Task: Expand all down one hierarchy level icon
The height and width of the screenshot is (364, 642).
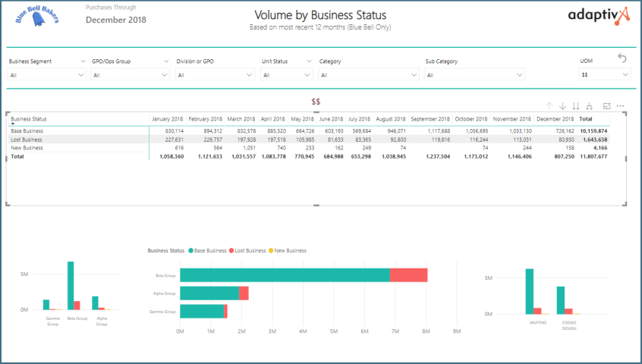Action: (590, 106)
